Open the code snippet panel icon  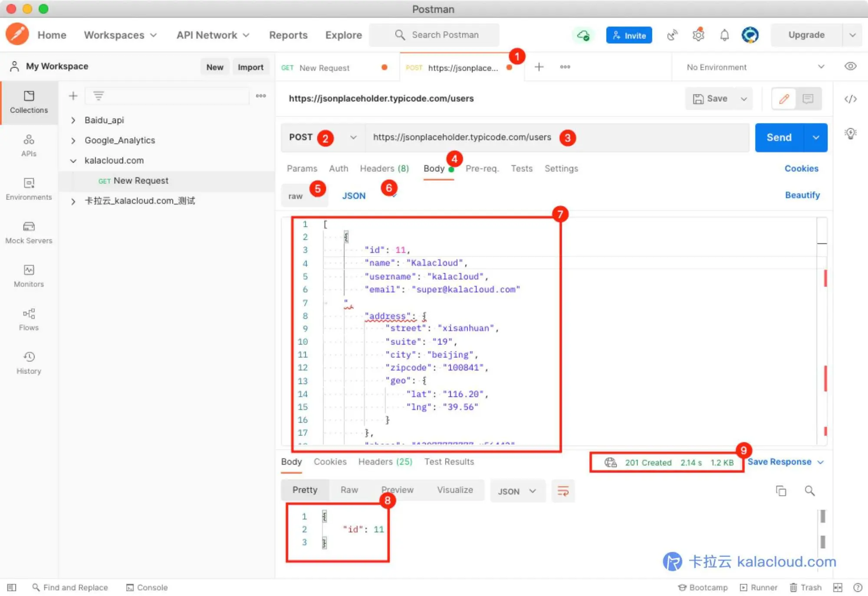(851, 99)
